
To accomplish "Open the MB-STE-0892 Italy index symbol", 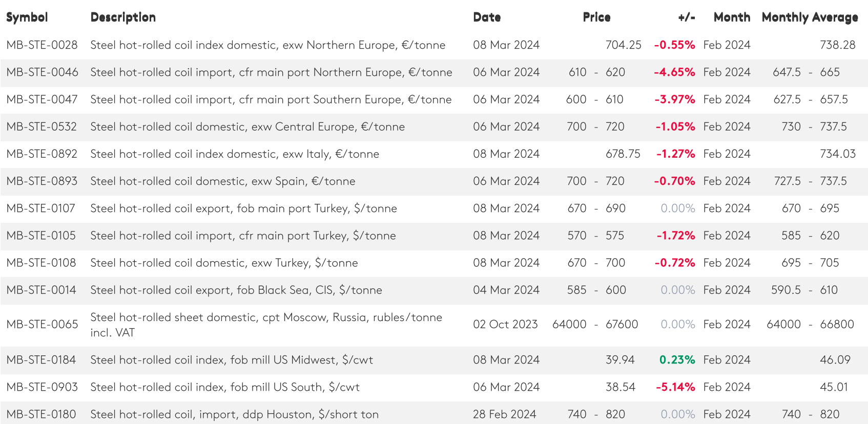I will point(42,154).
